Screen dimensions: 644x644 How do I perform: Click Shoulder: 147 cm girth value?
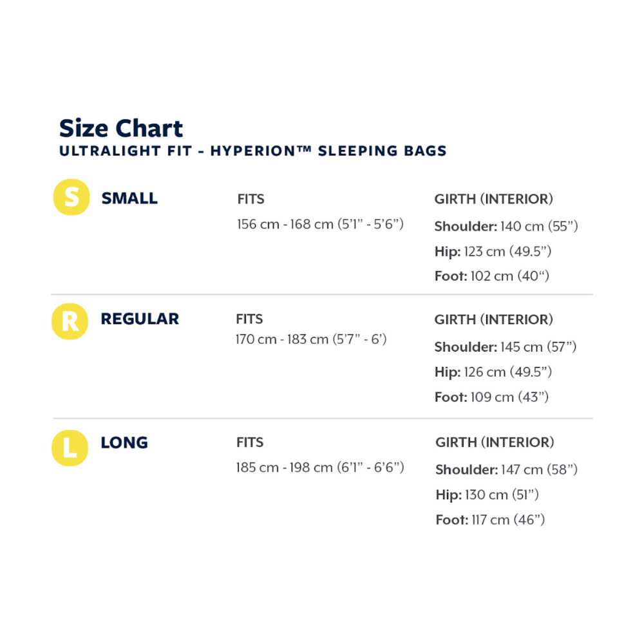tap(506, 470)
